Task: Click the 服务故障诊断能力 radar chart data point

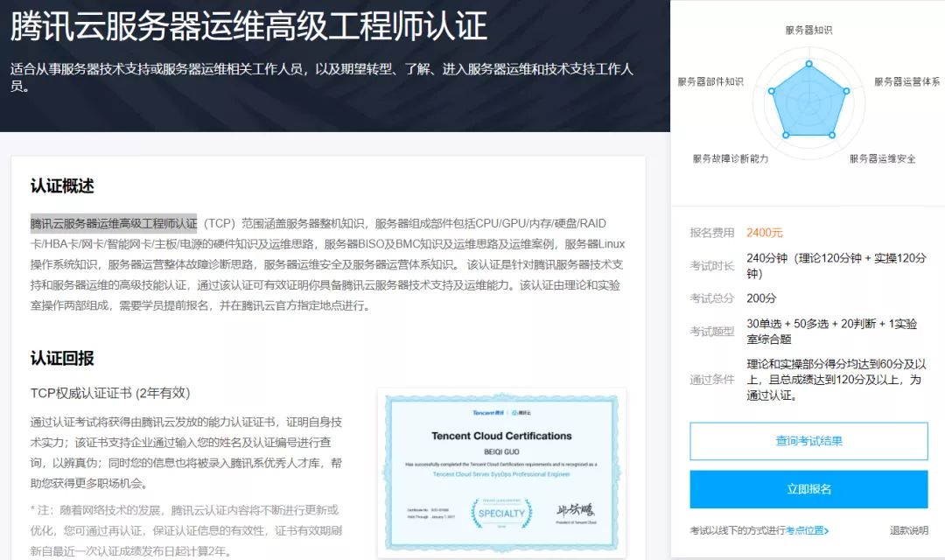Action: [785, 135]
